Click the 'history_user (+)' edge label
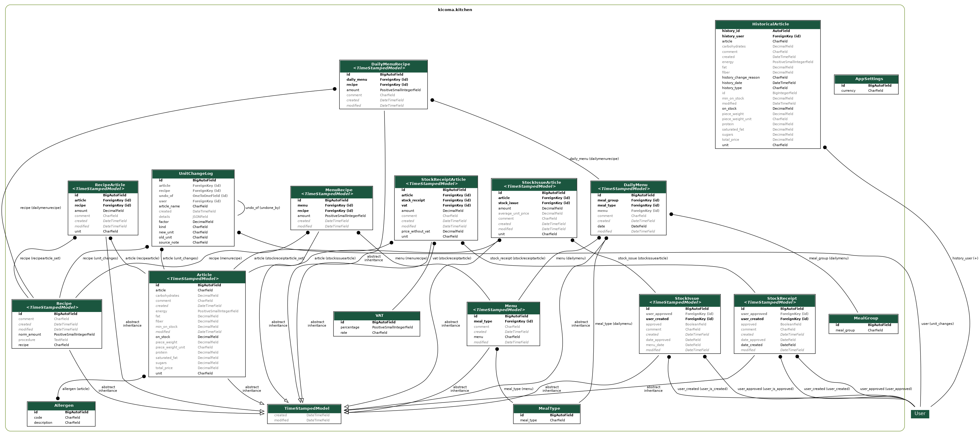Screen dimensions: 980x436 pyautogui.click(x=965, y=259)
